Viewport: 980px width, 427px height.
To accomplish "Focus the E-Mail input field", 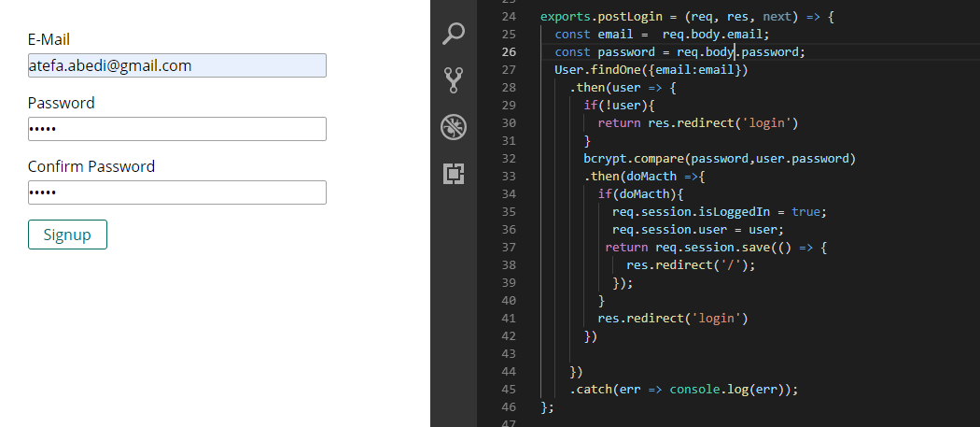I will pos(177,65).
